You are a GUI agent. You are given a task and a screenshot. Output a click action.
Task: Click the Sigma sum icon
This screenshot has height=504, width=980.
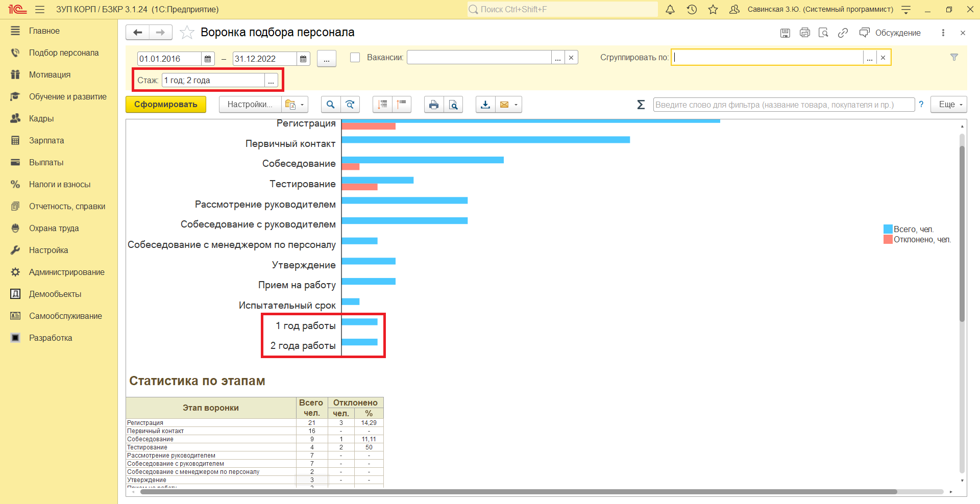(x=641, y=105)
